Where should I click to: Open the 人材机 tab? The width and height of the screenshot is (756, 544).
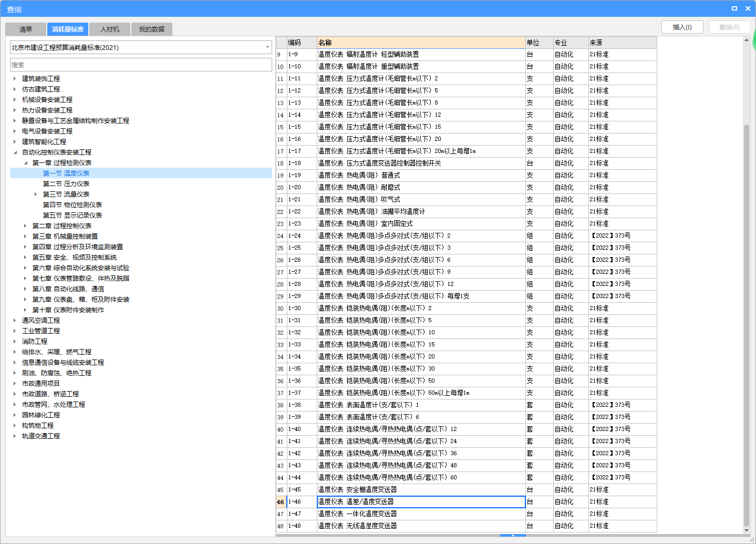click(110, 29)
